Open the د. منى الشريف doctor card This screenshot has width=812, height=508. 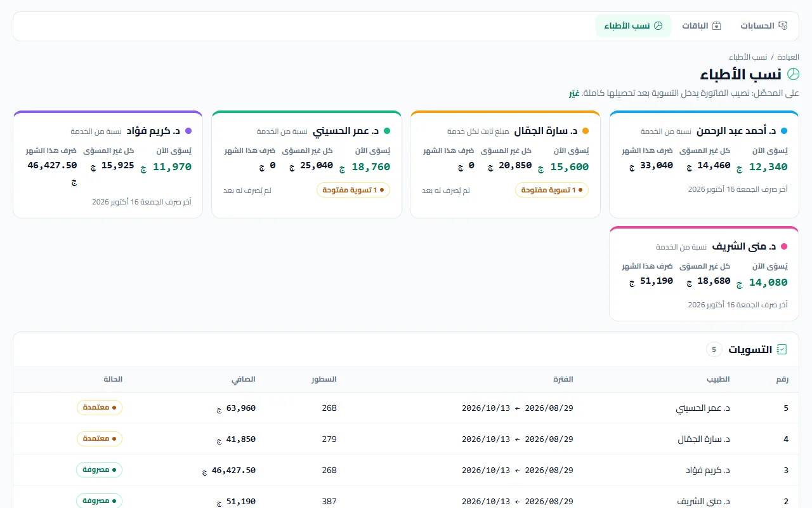tap(704, 274)
